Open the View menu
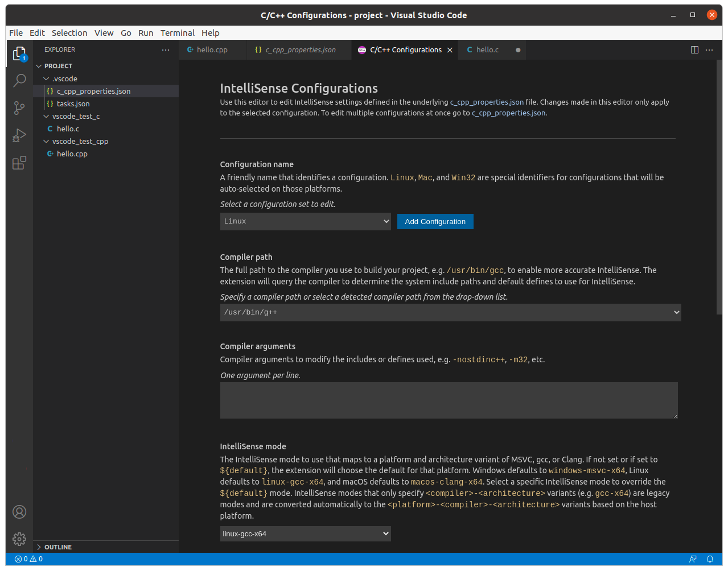The height and width of the screenshot is (571, 728). [104, 33]
